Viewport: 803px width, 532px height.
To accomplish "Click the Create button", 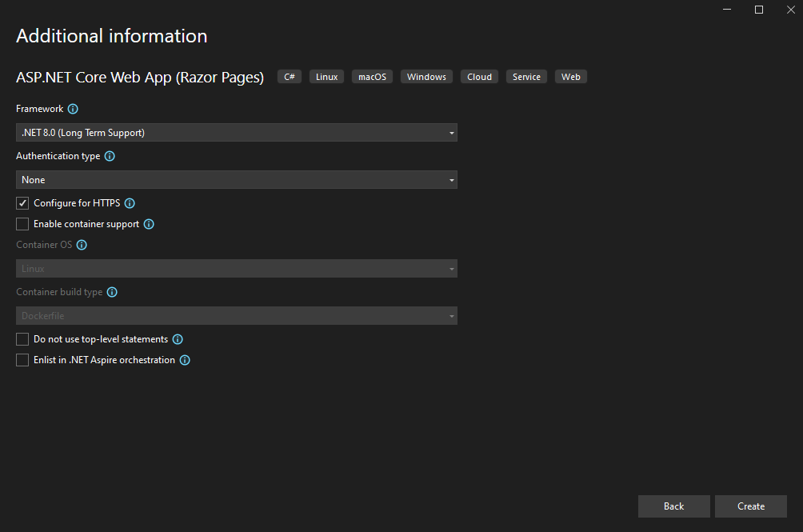I will pos(751,506).
